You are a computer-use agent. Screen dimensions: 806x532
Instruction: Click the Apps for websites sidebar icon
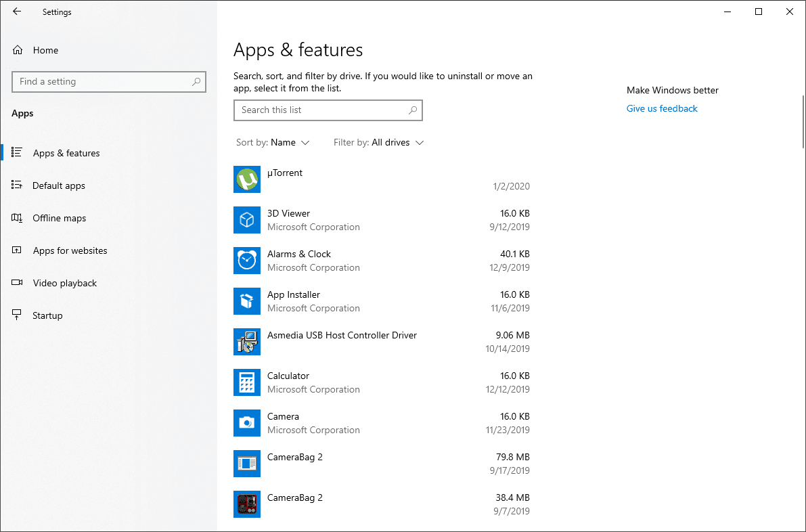coord(17,250)
